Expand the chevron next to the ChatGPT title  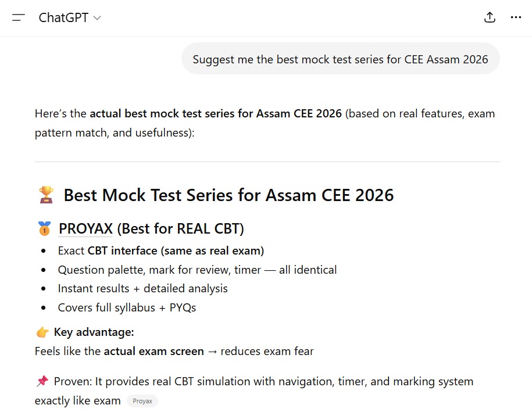pos(96,18)
